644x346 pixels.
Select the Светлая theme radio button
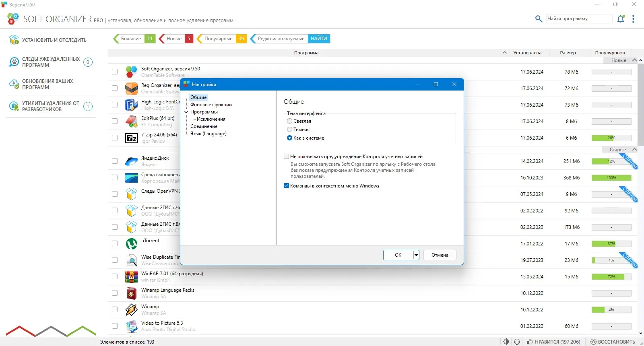coord(289,121)
